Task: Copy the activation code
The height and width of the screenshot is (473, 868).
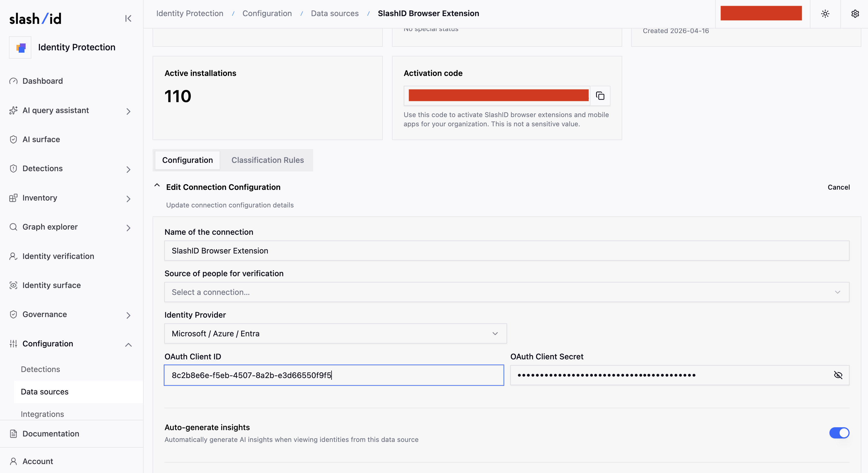Action: coord(600,96)
